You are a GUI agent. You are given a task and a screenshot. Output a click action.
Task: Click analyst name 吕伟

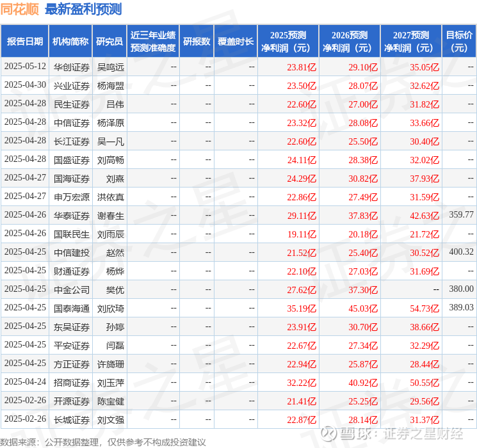[115, 104]
